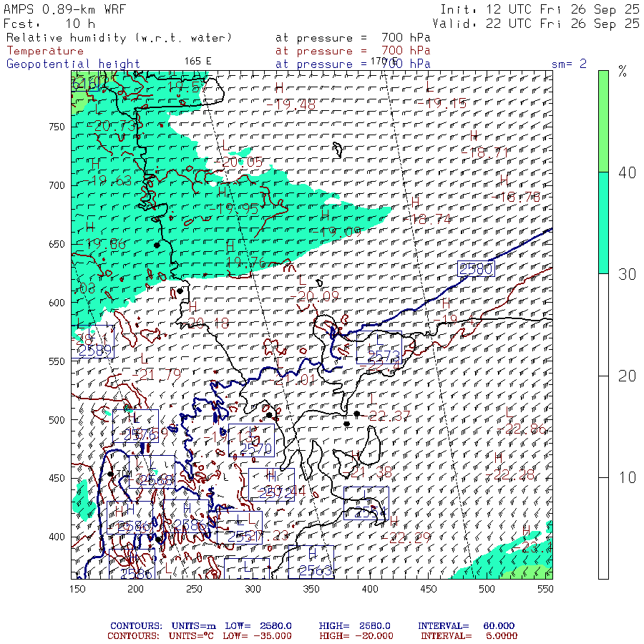Select the blue Geopotential height legend label

pyautogui.click(x=74, y=64)
